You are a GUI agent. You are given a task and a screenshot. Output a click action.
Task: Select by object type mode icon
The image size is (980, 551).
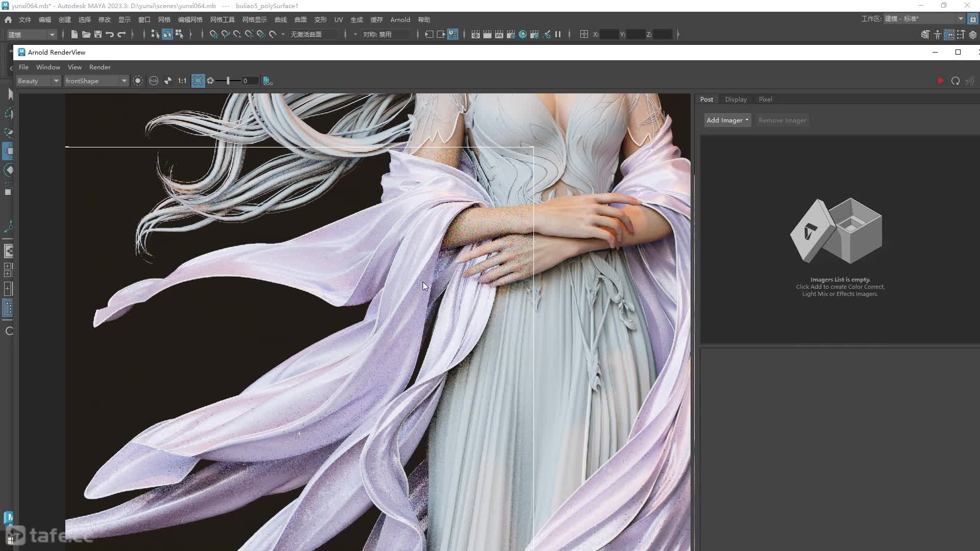[x=167, y=34]
